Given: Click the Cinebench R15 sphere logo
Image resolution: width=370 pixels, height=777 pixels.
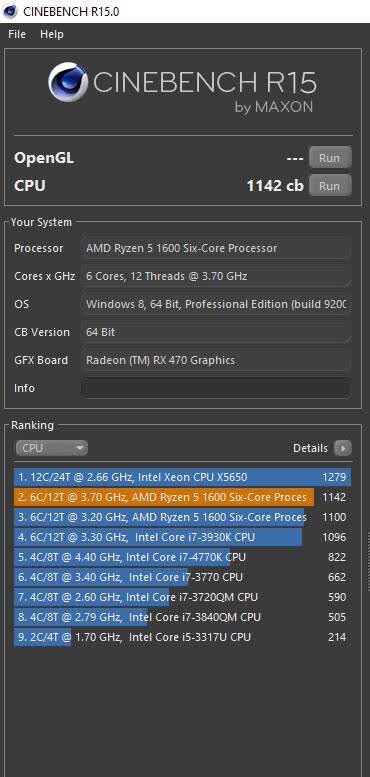Looking at the screenshot, I should [x=68, y=82].
